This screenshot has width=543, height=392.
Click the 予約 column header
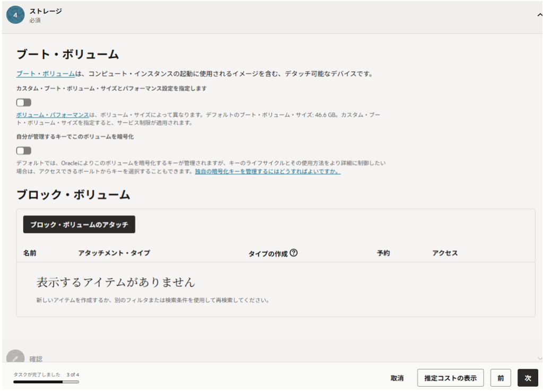coord(383,253)
